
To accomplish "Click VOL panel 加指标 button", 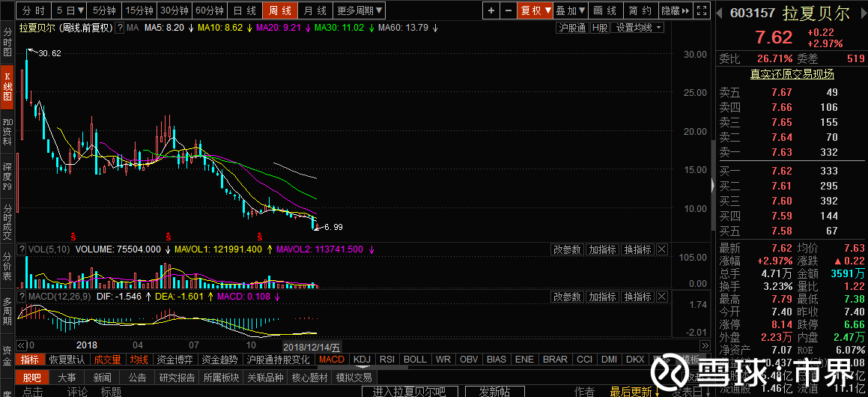I will tap(602, 249).
